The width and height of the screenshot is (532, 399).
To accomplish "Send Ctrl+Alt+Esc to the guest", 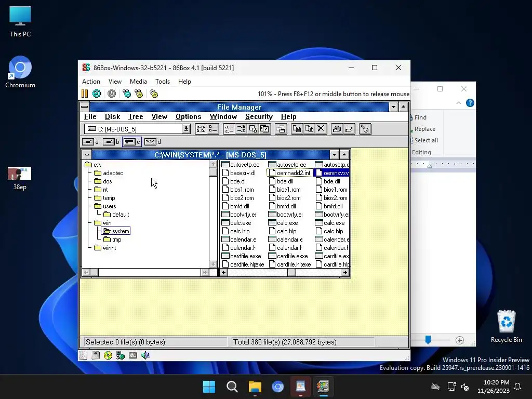I will pyautogui.click(x=139, y=94).
